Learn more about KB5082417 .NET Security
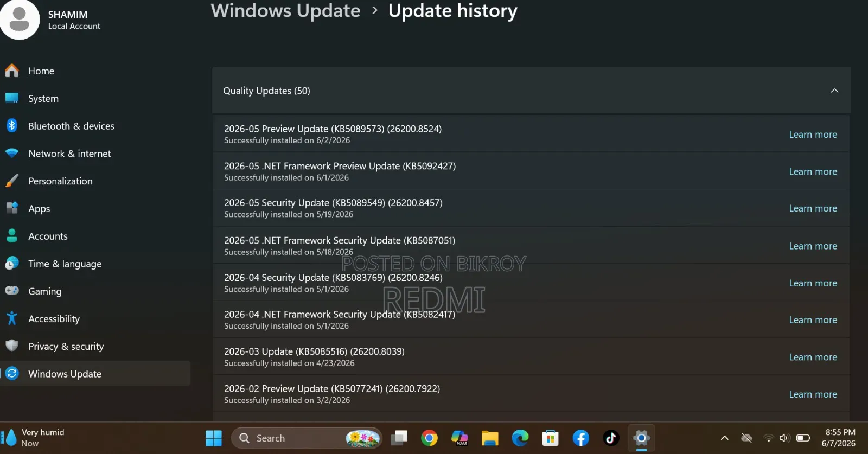This screenshot has width=868, height=454. (x=813, y=320)
